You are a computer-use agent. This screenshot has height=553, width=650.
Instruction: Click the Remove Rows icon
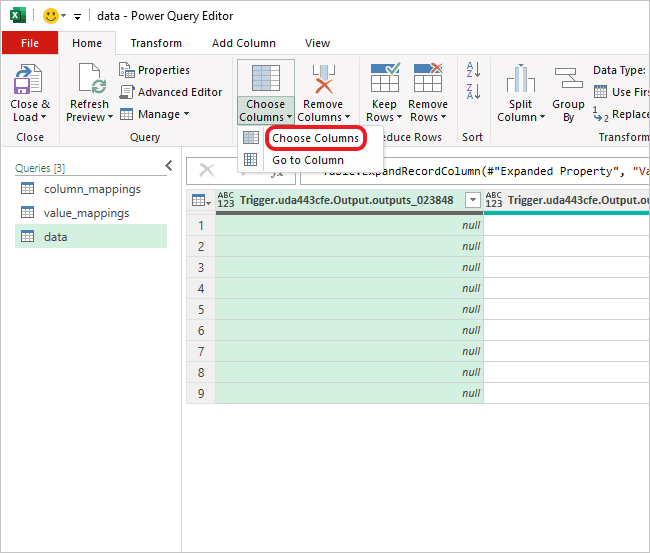click(x=428, y=78)
